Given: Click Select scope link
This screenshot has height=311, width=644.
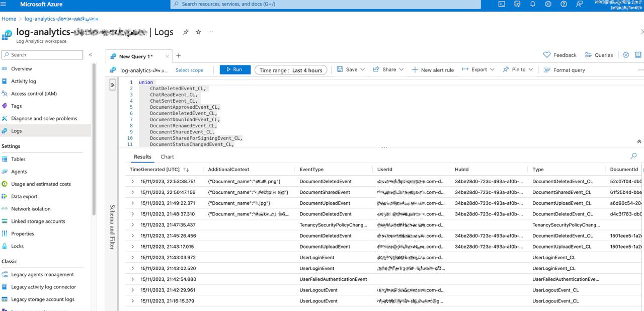Looking at the screenshot, I should (190, 70).
